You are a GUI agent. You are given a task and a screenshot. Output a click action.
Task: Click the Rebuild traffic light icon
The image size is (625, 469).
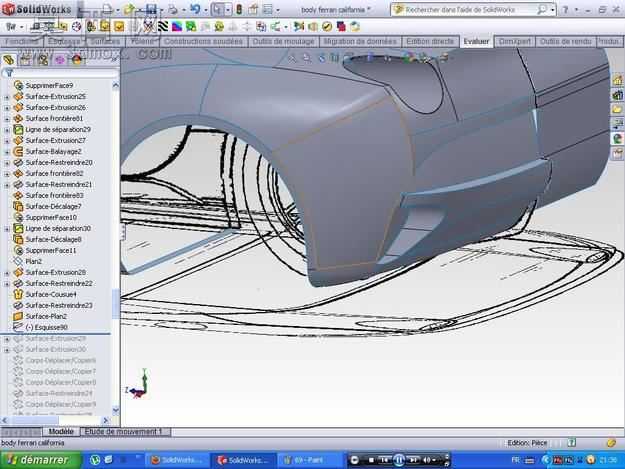point(238,9)
